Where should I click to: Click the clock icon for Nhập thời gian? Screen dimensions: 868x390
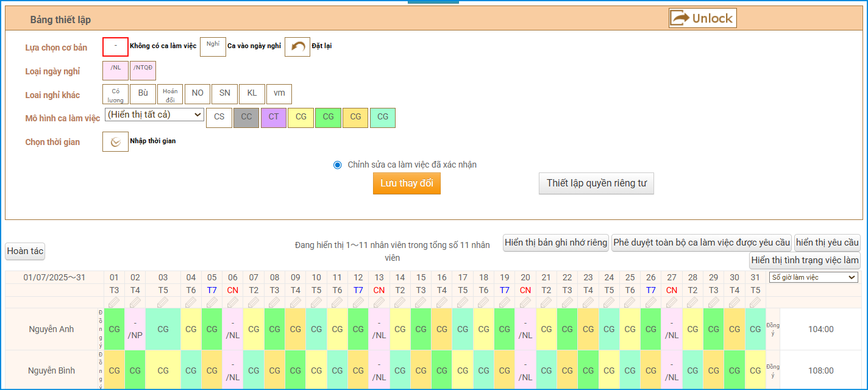tap(115, 141)
